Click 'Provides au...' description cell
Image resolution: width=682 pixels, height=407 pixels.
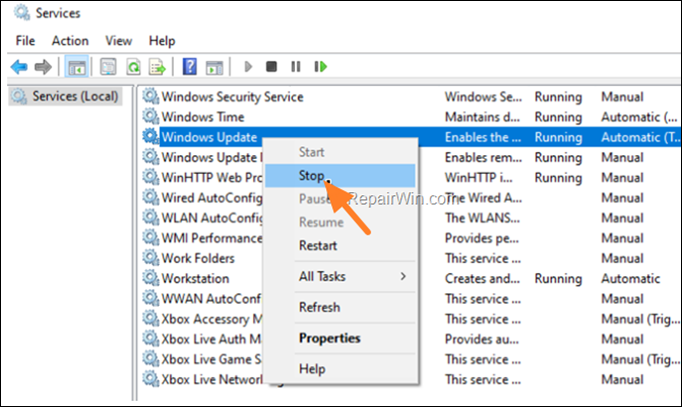tap(481, 339)
